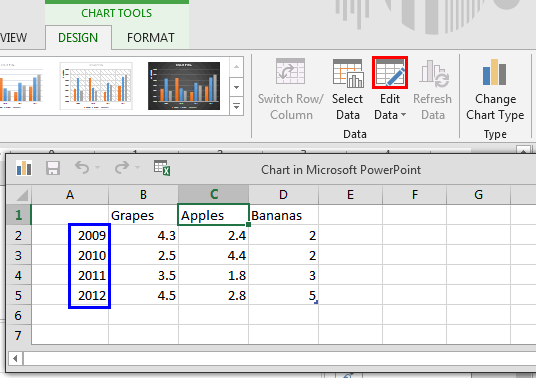Go up one row in chart styles gallery

point(236,67)
